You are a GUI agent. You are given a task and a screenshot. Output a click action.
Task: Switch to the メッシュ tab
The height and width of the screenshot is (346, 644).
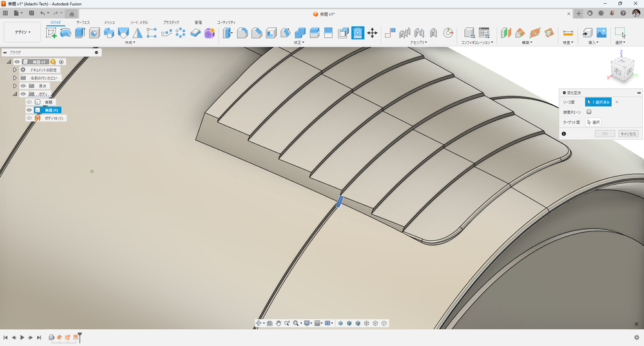[x=109, y=23]
